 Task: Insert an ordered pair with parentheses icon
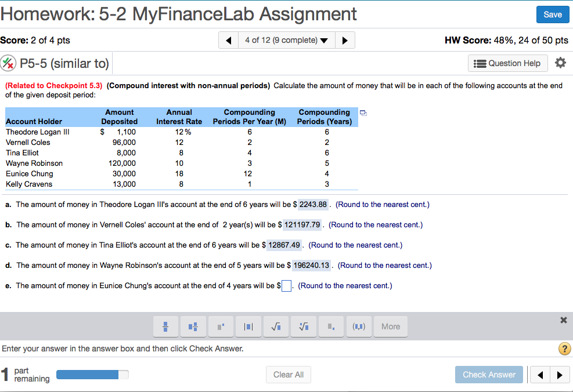click(x=359, y=326)
